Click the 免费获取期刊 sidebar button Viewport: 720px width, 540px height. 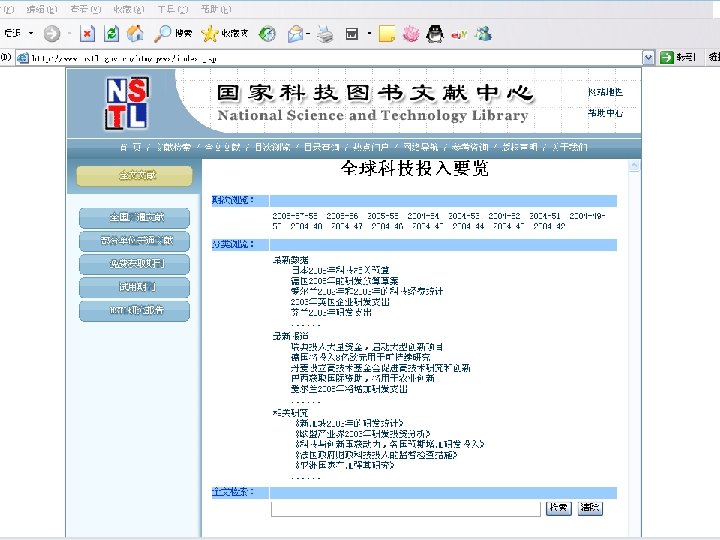point(134,264)
